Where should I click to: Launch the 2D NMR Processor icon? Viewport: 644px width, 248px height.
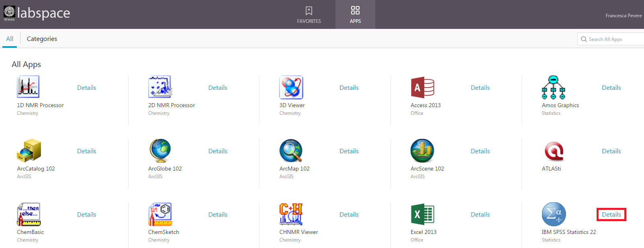(160, 87)
